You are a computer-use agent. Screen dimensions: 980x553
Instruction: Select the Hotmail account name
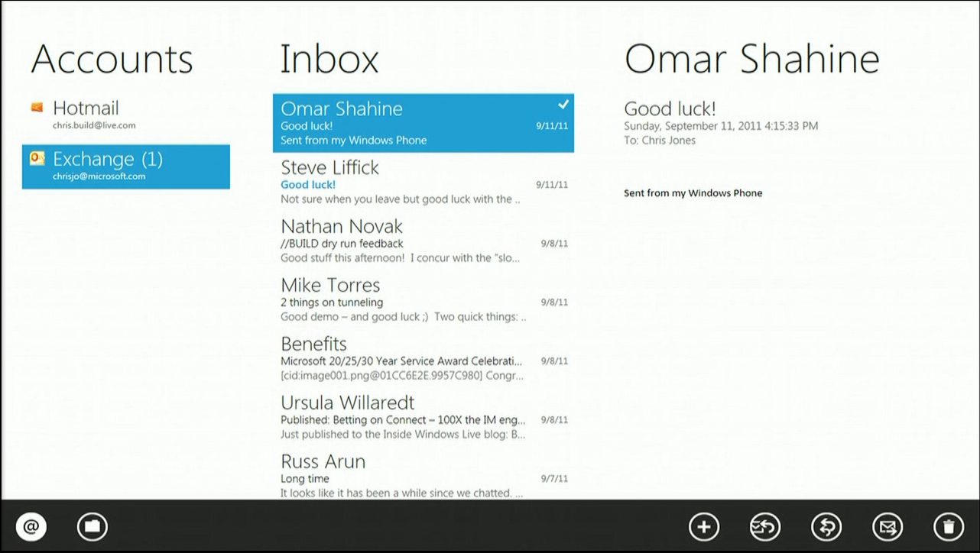[x=86, y=108]
